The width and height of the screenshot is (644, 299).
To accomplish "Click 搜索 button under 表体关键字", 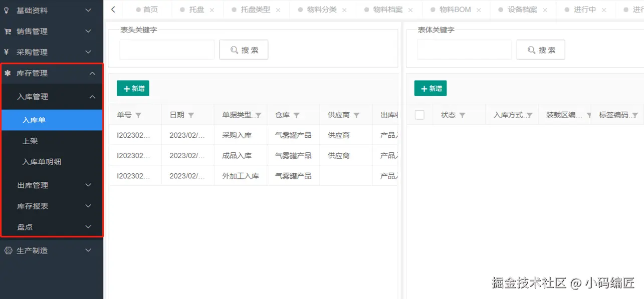I will (x=541, y=50).
